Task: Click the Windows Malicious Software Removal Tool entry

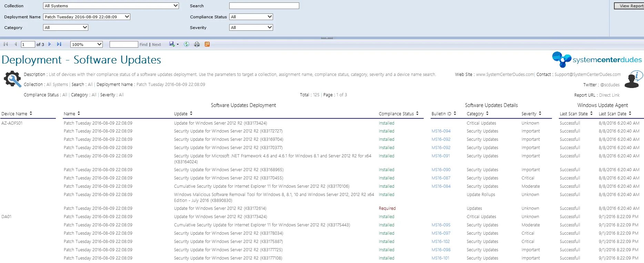Action: (274, 197)
